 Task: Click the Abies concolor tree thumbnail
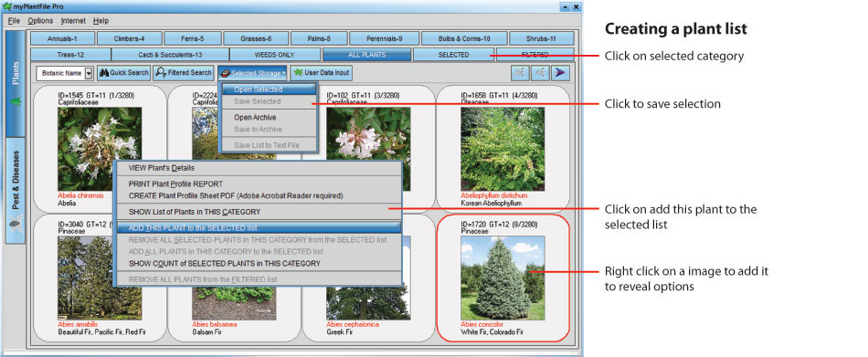(503, 278)
